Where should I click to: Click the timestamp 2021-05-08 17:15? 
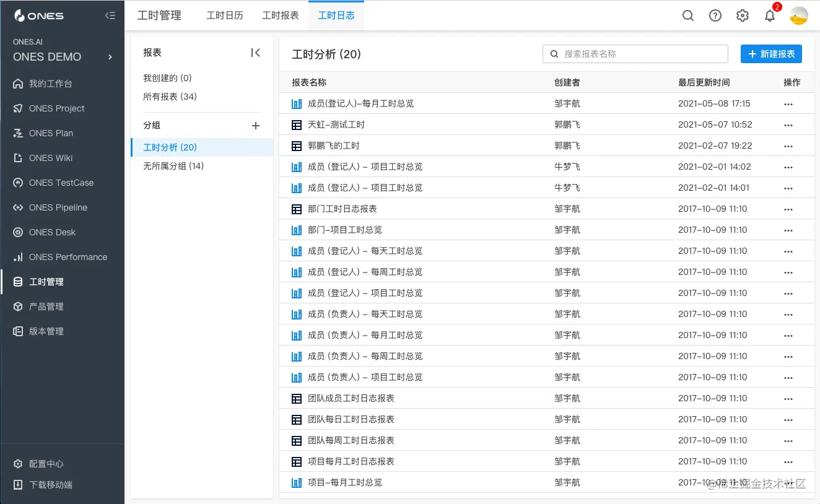(x=714, y=103)
